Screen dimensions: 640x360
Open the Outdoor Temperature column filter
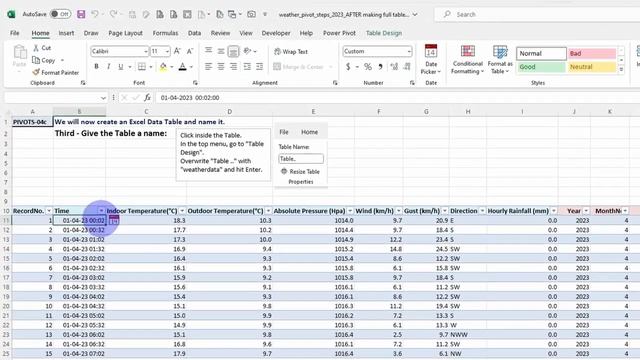[x=268, y=211]
